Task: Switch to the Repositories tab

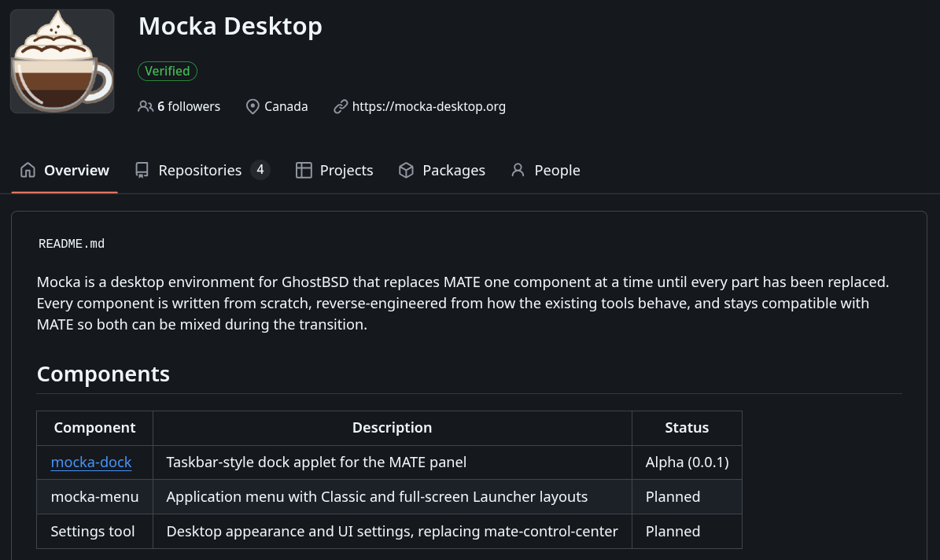Action: 203,170
